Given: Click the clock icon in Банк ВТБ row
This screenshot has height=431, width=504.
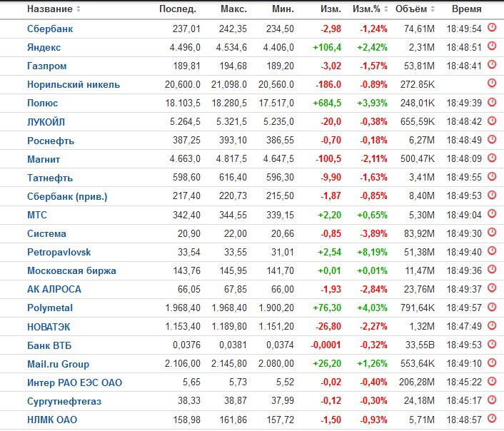Looking at the screenshot, I should click(492, 344).
